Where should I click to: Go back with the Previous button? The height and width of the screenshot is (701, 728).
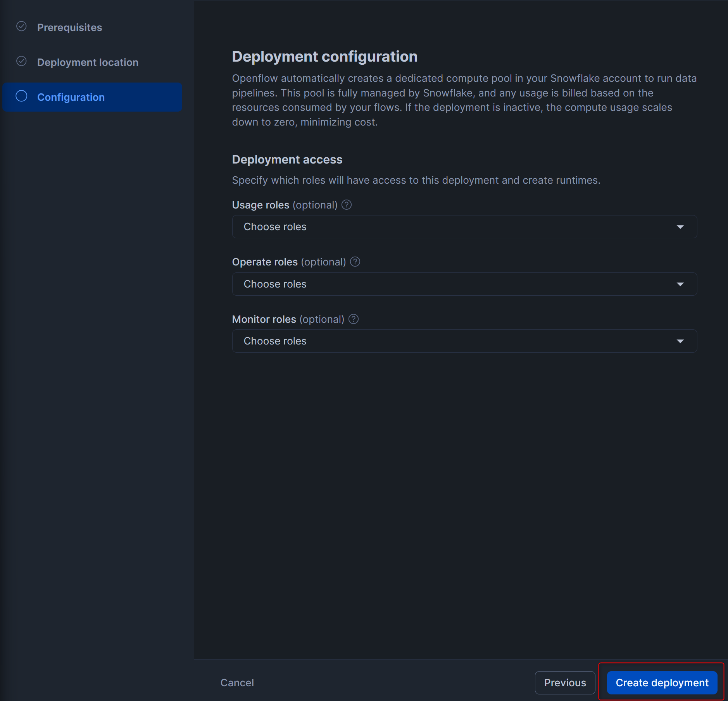(565, 683)
